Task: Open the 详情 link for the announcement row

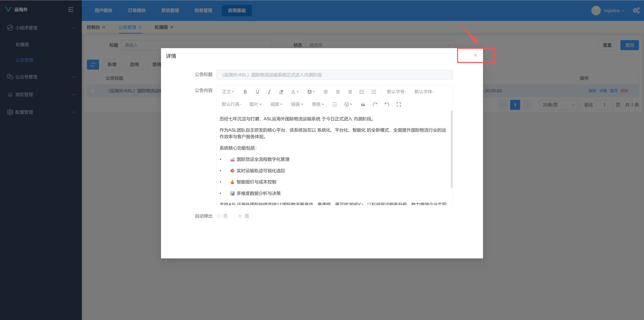Action: [x=603, y=91]
